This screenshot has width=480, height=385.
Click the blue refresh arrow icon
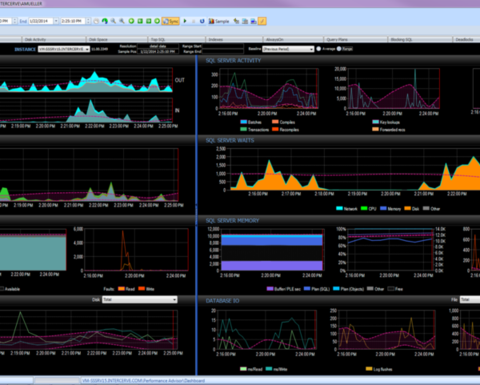(x=202, y=21)
